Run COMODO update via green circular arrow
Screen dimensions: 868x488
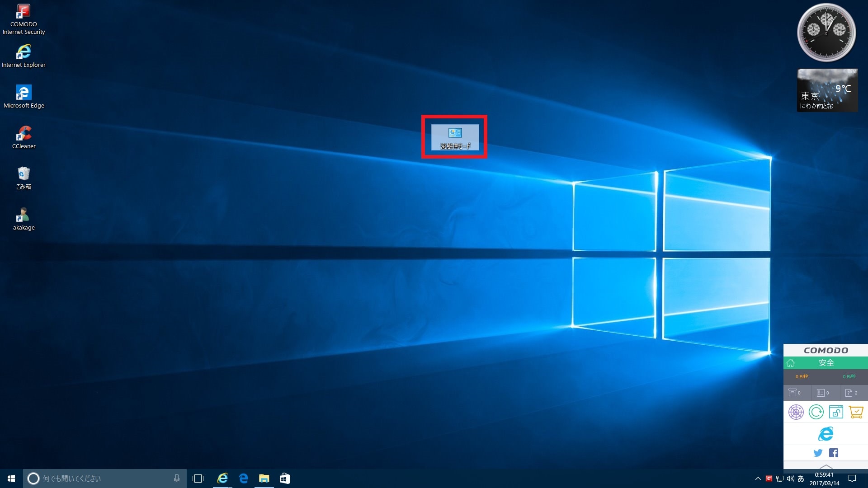tap(816, 412)
